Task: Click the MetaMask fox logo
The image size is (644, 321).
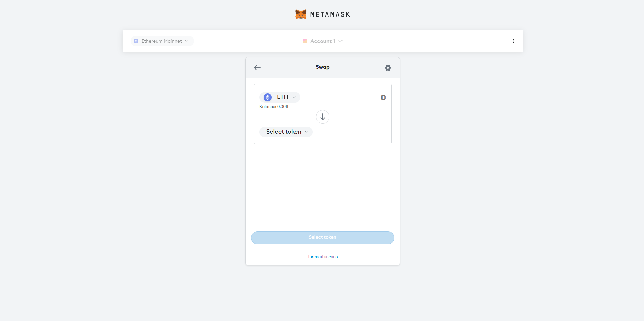Action: pyautogui.click(x=300, y=14)
